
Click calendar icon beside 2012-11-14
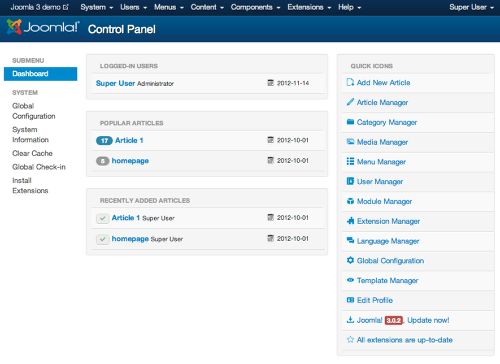point(271,83)
